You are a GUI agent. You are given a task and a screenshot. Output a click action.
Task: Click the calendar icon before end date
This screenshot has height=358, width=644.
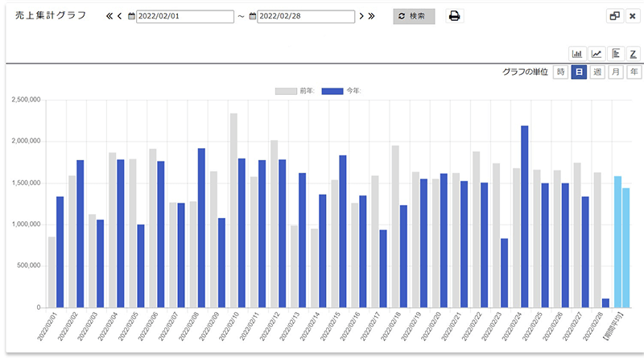pos(253,17)
